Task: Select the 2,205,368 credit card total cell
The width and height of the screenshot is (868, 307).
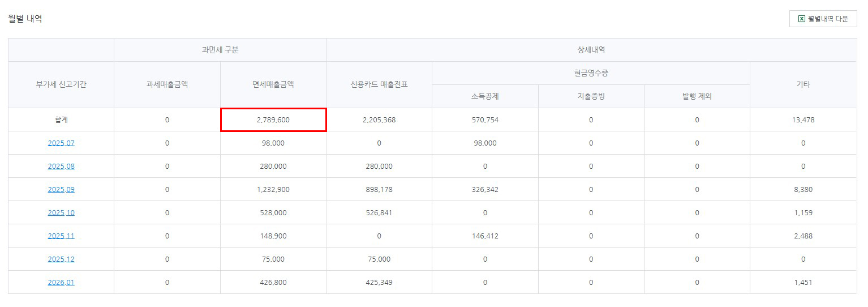Action: point(379,120)
